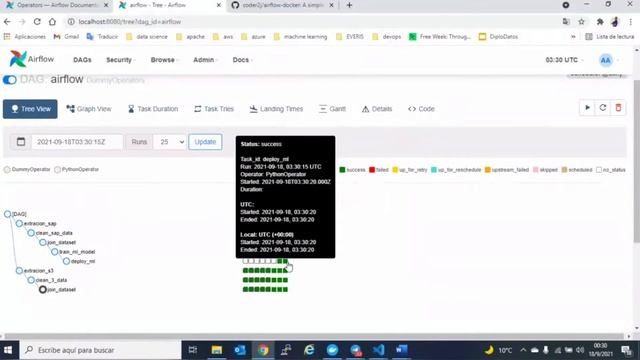
Task: Open the devops bookmark folder
Action: 387,37
